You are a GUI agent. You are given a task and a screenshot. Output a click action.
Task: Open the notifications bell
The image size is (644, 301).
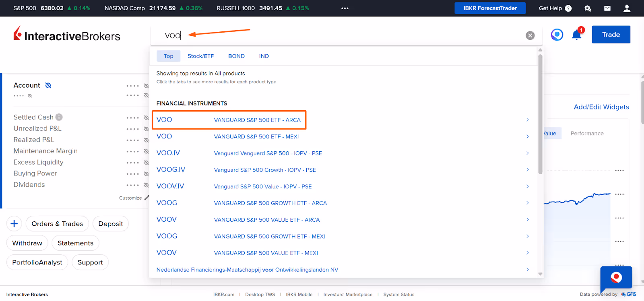pyautogui.click(x=577, y=35)
